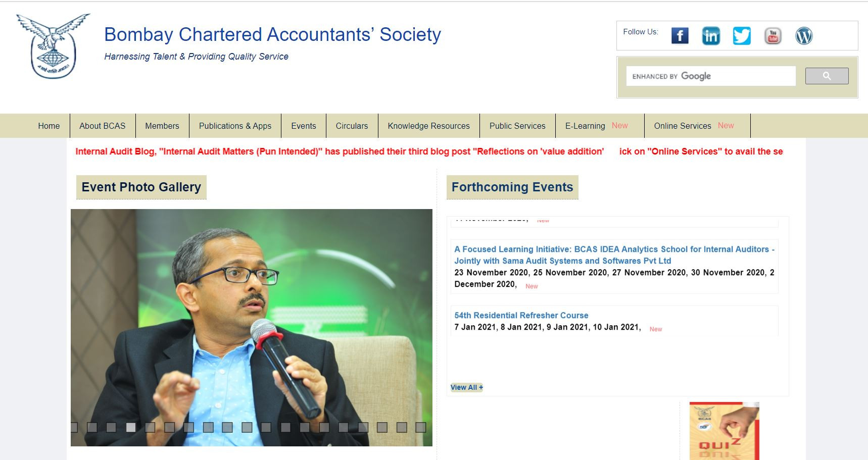This screenshot has height=460, width=868.
Task: Open the Quiz banner image
Action: (x=724, y=431)
